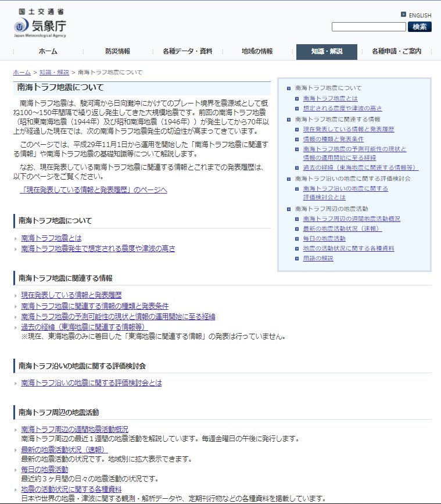Click the square icon beside ENGLISH
Viewport: 441px width, 504px height.
tap(403, 15)
